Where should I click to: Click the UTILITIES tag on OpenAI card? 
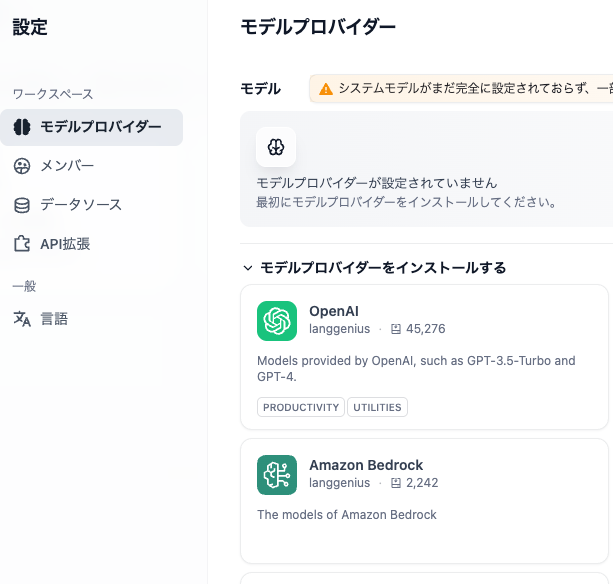tap(377, 407)
